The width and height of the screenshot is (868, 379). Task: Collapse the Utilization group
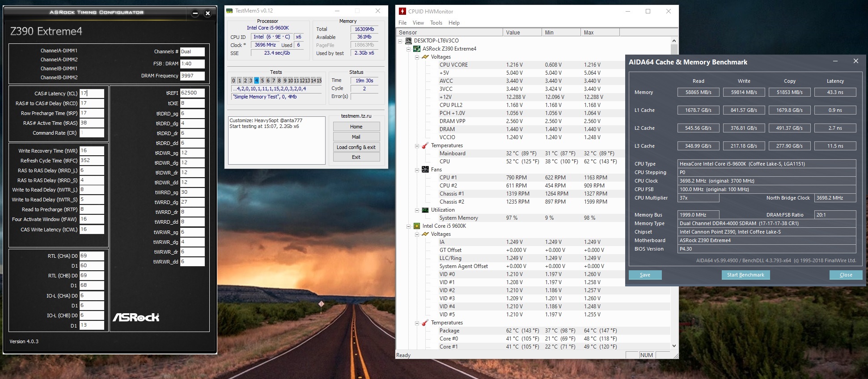pos(417,210)
